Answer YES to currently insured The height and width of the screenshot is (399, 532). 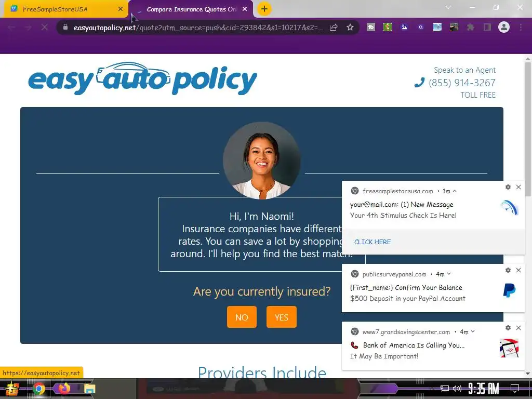click(281, 317)
